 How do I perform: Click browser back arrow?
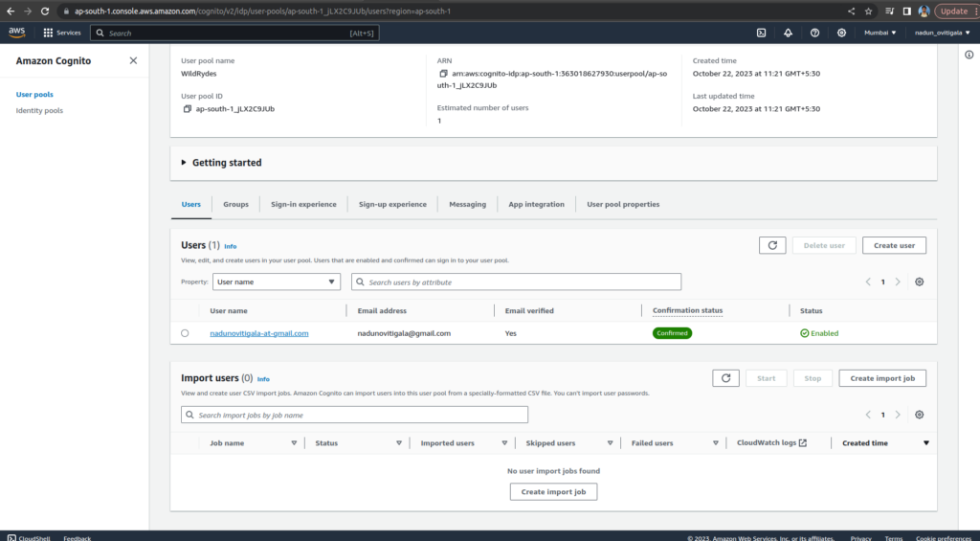(x=11, y=11)
